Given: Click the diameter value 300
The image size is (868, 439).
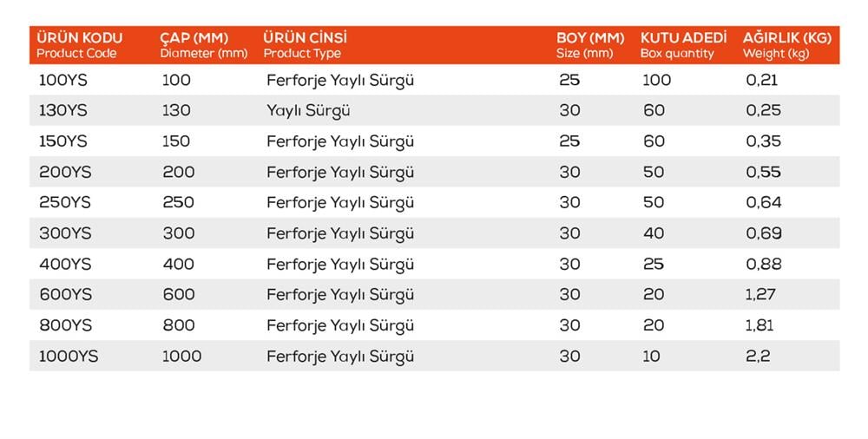Looking at the screenshot, I should tap(178, 233).
